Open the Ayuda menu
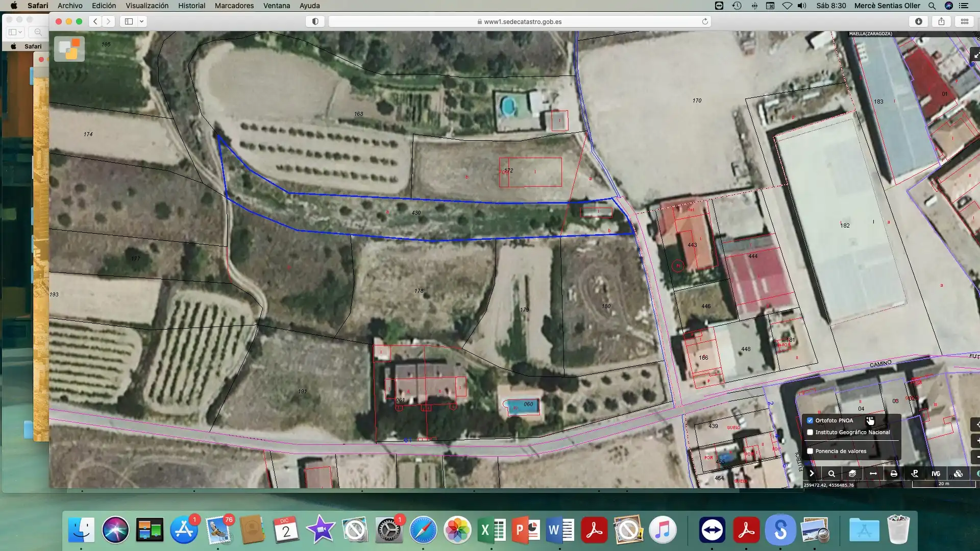The height and width of the screenshot is (551, 980). (x=309, y=6)
